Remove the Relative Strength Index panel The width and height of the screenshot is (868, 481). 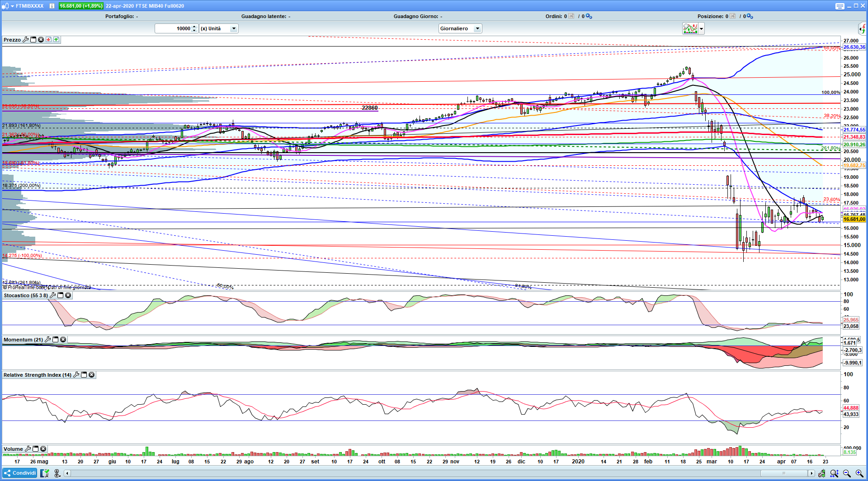91,375
